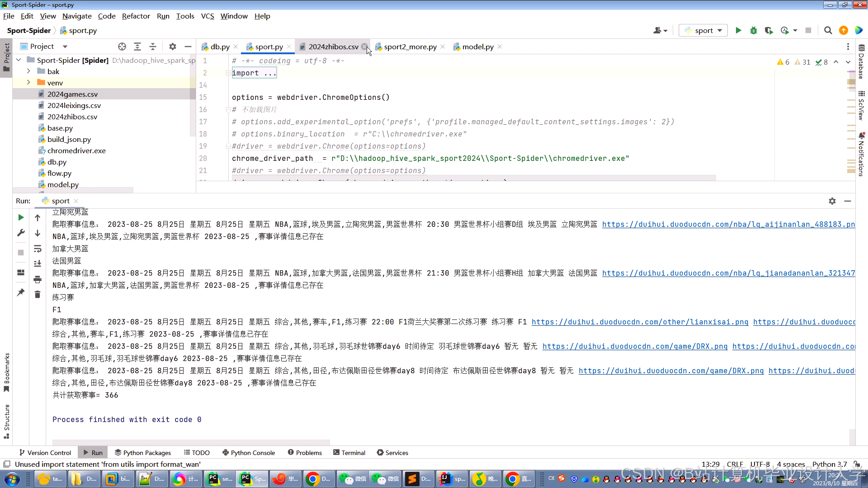
Task: Click the console horizontal scrollbar
Action: (191, 442)
